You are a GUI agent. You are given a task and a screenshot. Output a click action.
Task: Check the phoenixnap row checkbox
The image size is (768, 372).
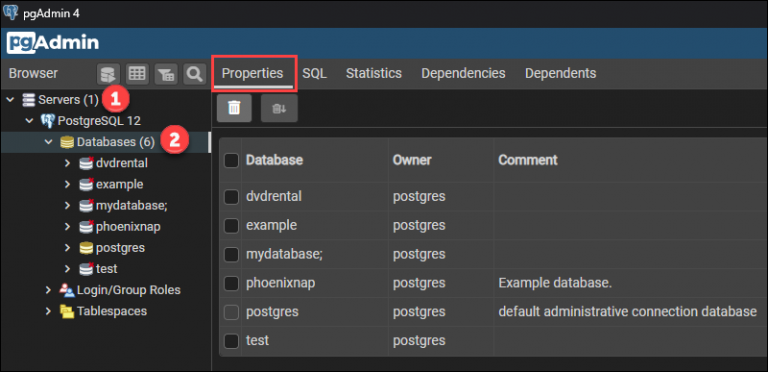231,283
